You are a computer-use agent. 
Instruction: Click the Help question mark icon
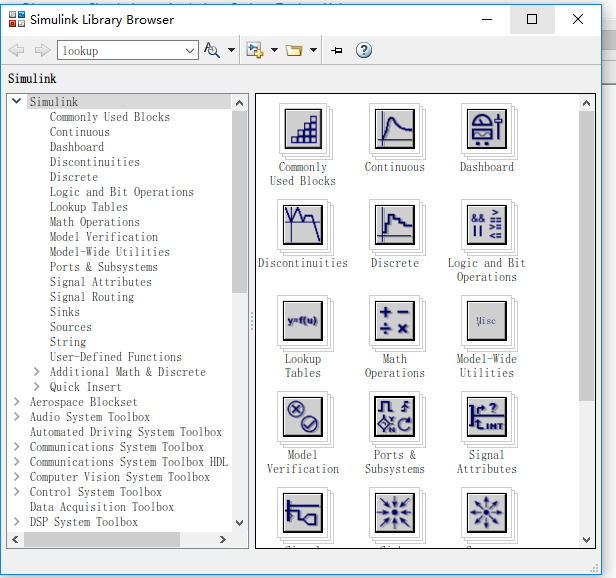point(364,50)
